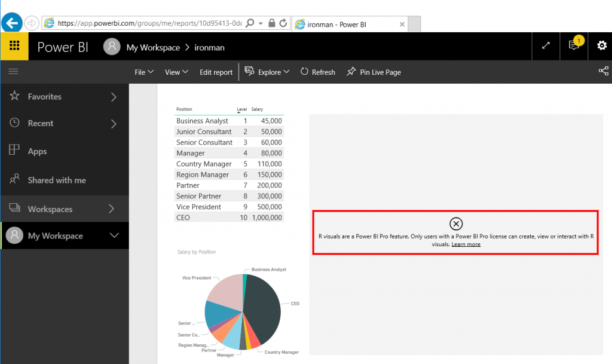Viewport: 612px width, 364px height.
Task: Click the Workspaces stacked screens icon
Action: (14, 207)
